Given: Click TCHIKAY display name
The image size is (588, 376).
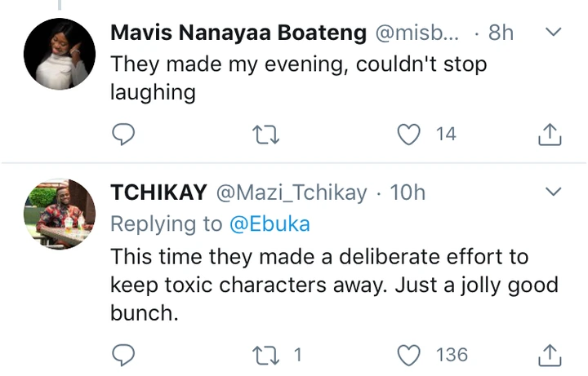Looking at the screenshot, I should [x=158, y=193].
